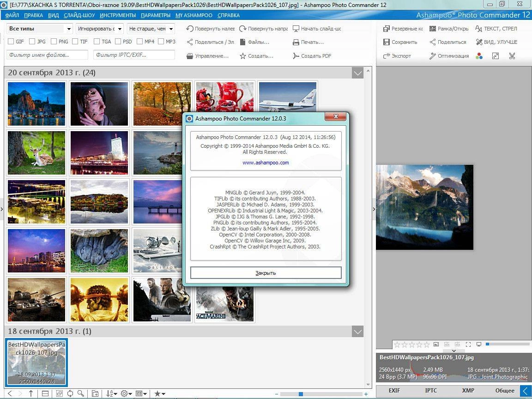Open the ПАРАМЕТРЫ menu
The width and height of the screenshot is (532, 399).
coord(156,15)
